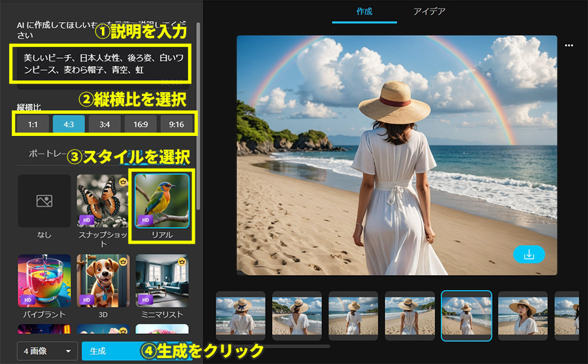Click the left panel vertical scrollbar
This screenshot has height=364, width=588.
click(198, 116)
